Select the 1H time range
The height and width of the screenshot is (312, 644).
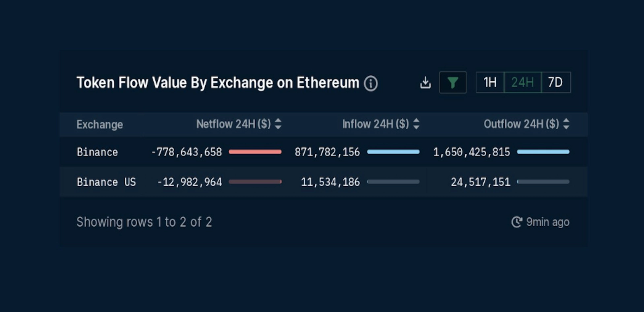tap(489, 82)
